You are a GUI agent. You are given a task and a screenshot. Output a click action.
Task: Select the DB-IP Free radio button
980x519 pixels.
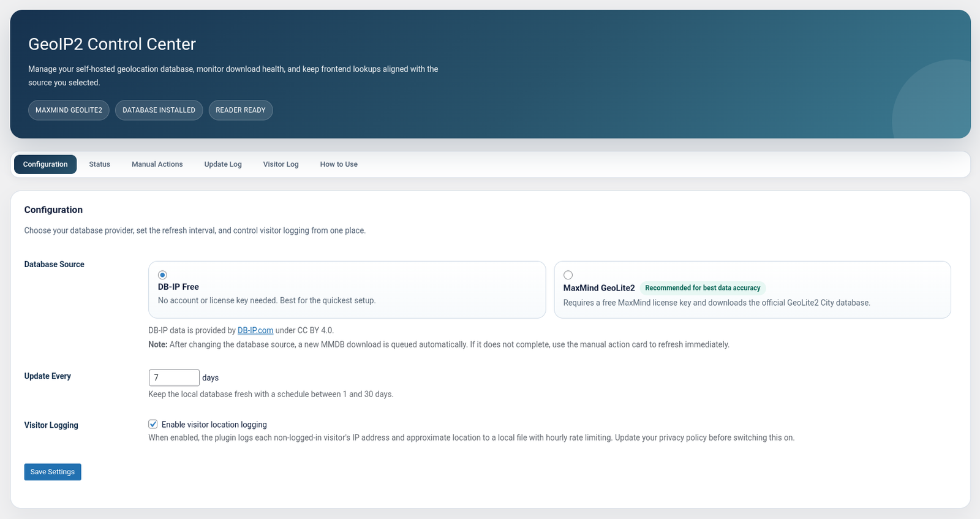click(162, 275)
